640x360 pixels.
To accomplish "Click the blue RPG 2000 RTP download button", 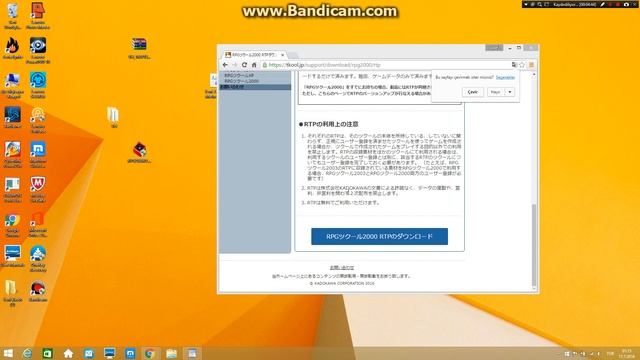I will tap(379, 236).
